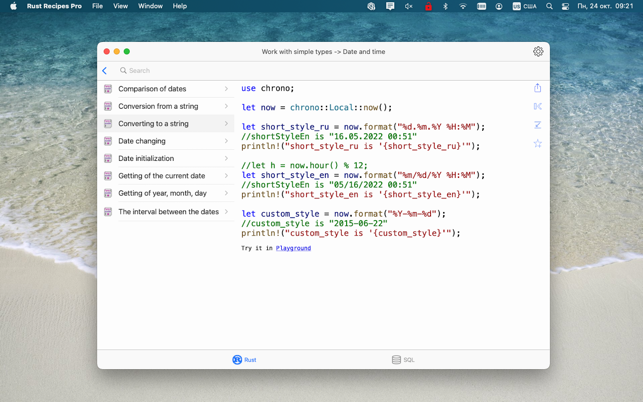
Task: Click the Rust logo icon in the bottom bar
Action: pos(237,360)
